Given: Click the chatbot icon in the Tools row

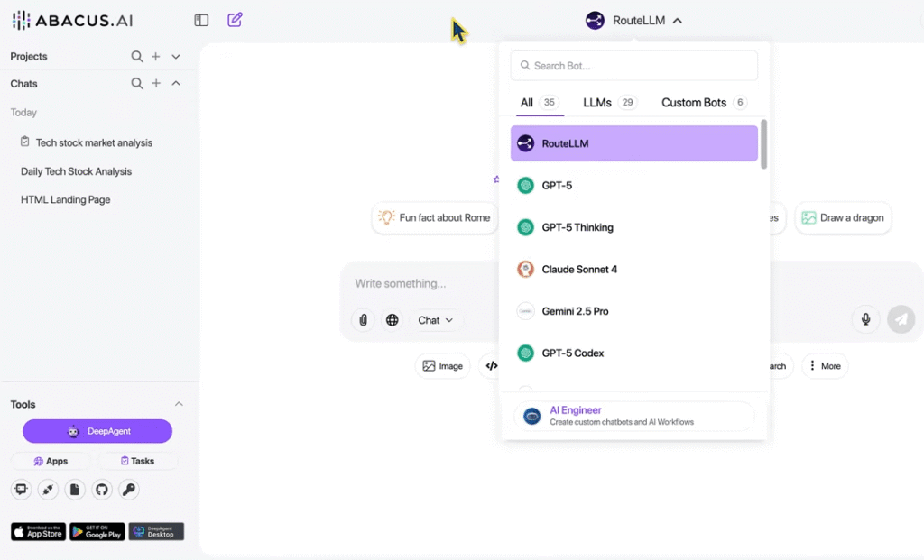Looking at the screenshot, I should tap(22, 490).
